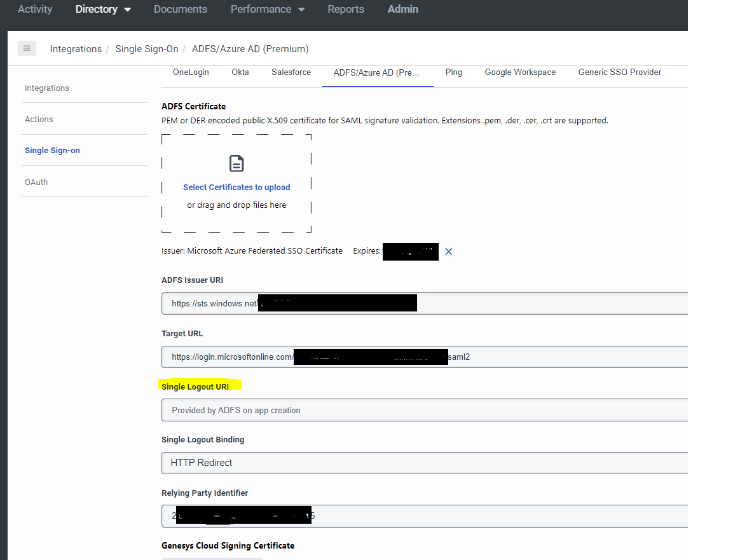The image size is (733, 560).
Task: Open the Generic SSO Provider tab
Action: click(x=620, y=72)
